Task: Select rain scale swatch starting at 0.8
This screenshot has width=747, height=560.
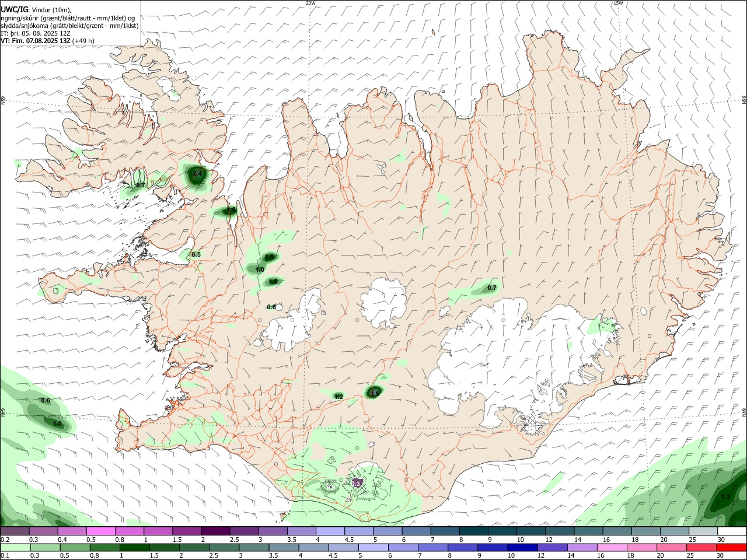Action: [105, 548]
